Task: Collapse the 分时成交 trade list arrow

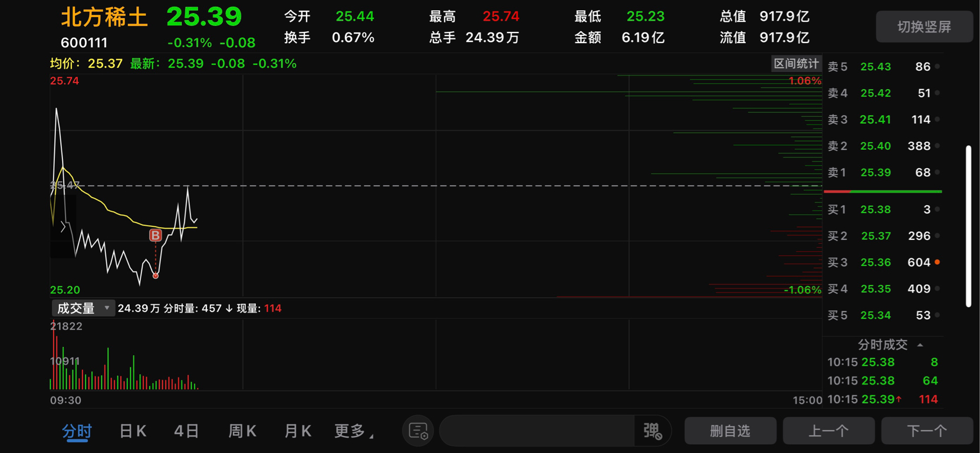Action: (x=920, y=345)
